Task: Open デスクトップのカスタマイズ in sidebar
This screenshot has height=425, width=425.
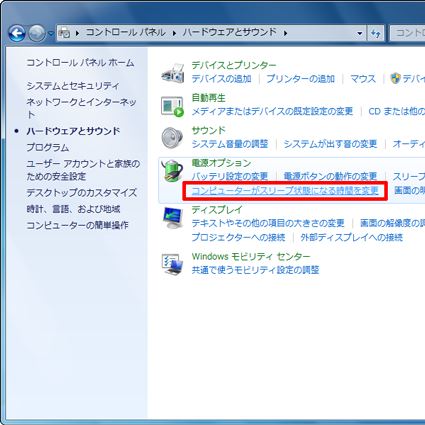Action: point(82,193)
